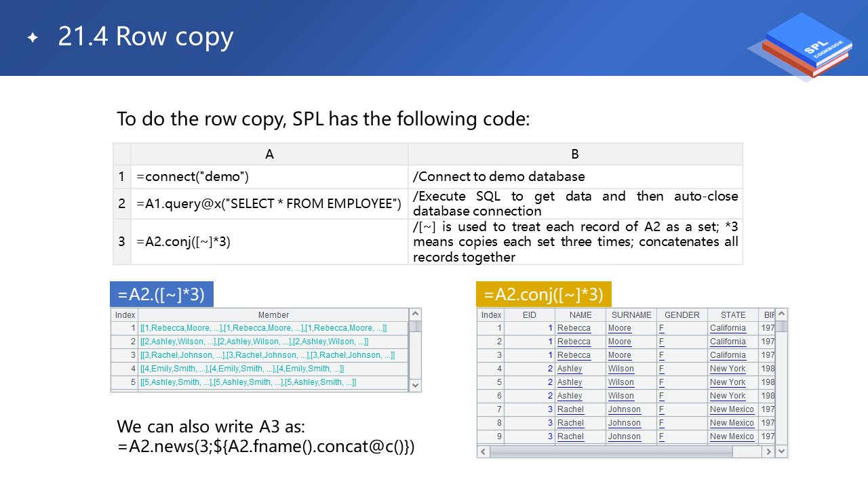Image resolution: width=868 pixels, height=488 pixels.
Task: Click the horizontal scrollbar of the results table
Action: point(624,451)
